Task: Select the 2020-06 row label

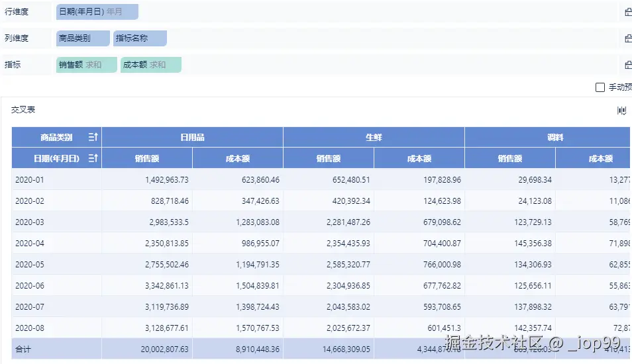Action: [29, 285]
